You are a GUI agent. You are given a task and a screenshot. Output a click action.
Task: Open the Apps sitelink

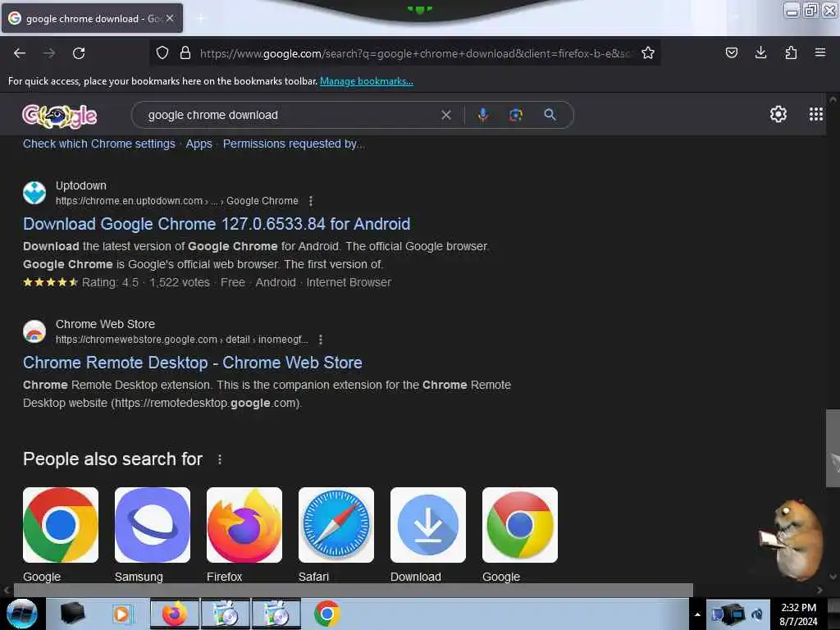(x=199, y=144)
